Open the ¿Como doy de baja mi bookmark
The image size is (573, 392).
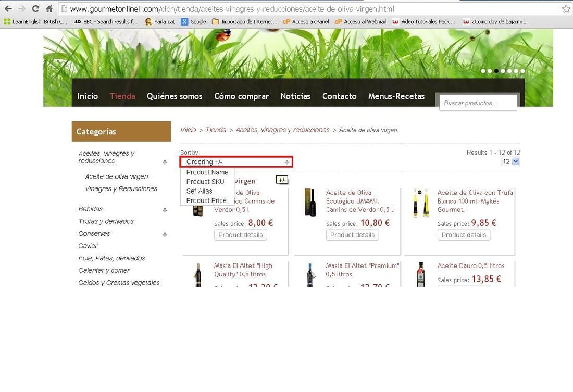(495, 22)
